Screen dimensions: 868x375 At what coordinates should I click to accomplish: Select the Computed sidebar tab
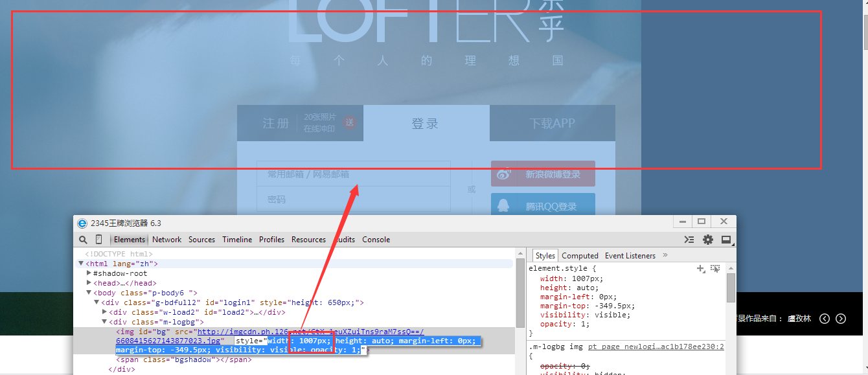(580, 256)
